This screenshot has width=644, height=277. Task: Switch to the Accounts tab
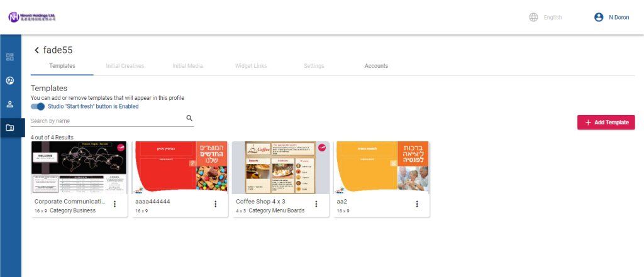click(x=376, y=66)
